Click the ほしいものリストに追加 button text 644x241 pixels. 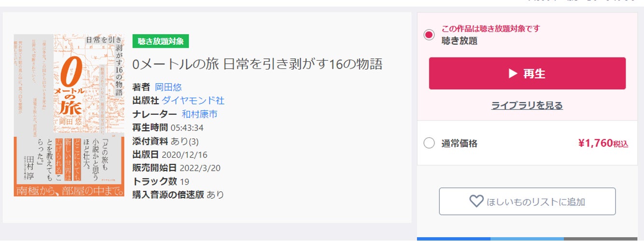pos(536,202)
